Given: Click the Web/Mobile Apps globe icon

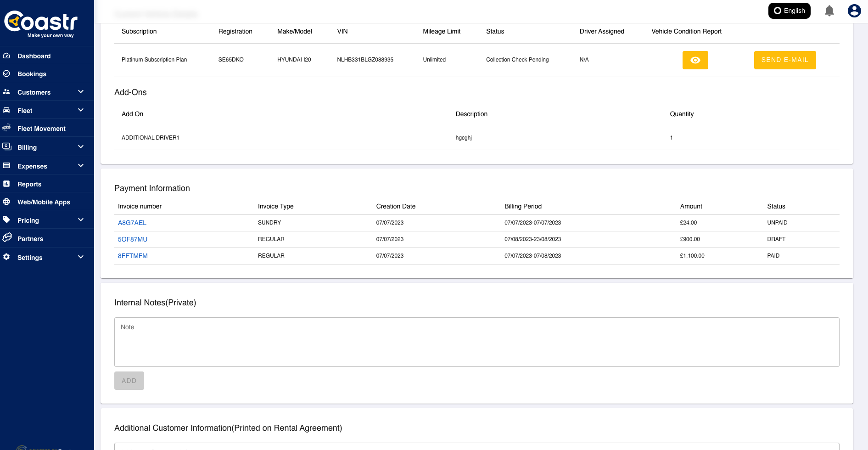Looking at the screenshot, I should tap(7, 202).
